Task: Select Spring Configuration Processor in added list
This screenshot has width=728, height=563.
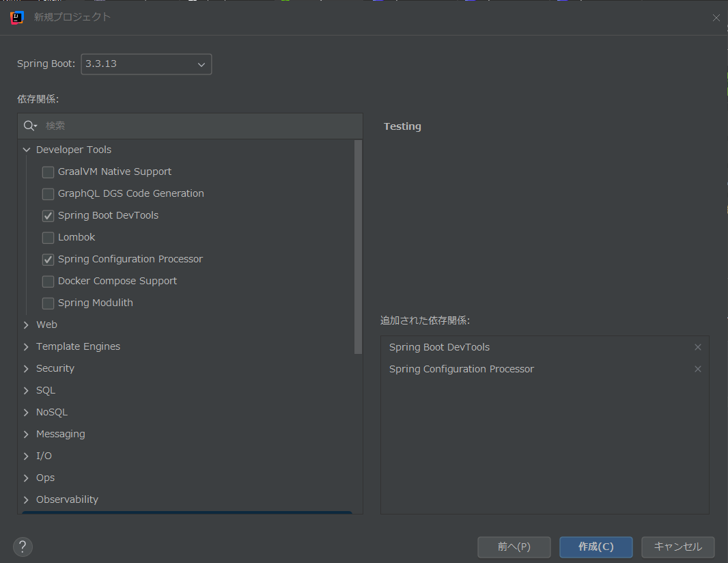Action: point(462,369)
